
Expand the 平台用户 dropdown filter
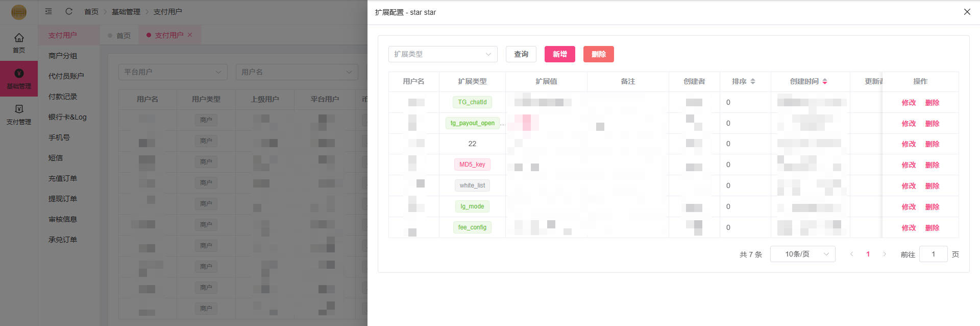point(173,72)
